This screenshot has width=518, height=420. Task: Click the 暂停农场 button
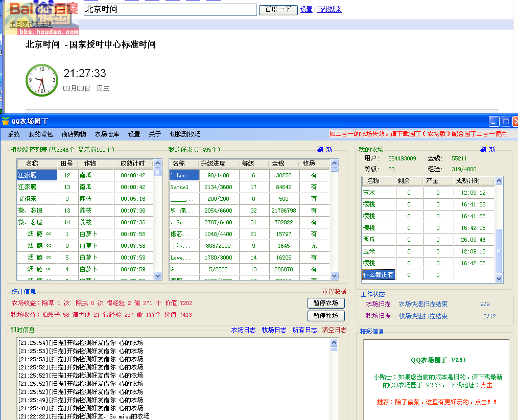[x=326, y=303]
